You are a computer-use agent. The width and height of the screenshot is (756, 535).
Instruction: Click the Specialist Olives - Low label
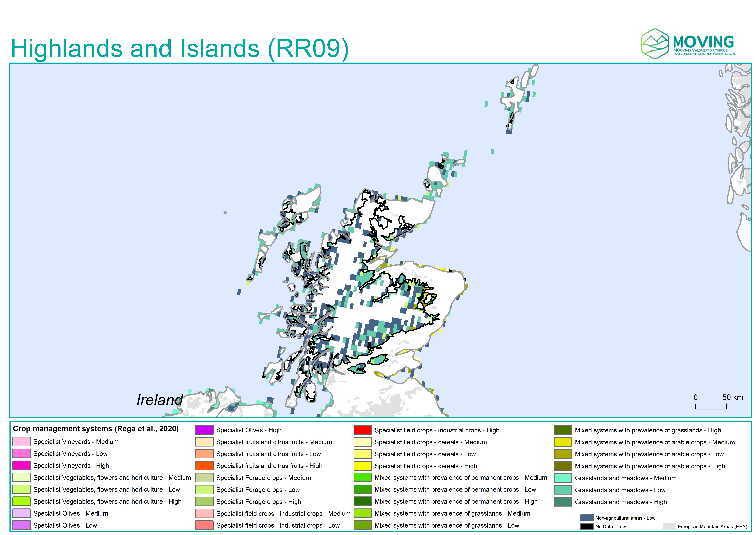click(65, 525)
